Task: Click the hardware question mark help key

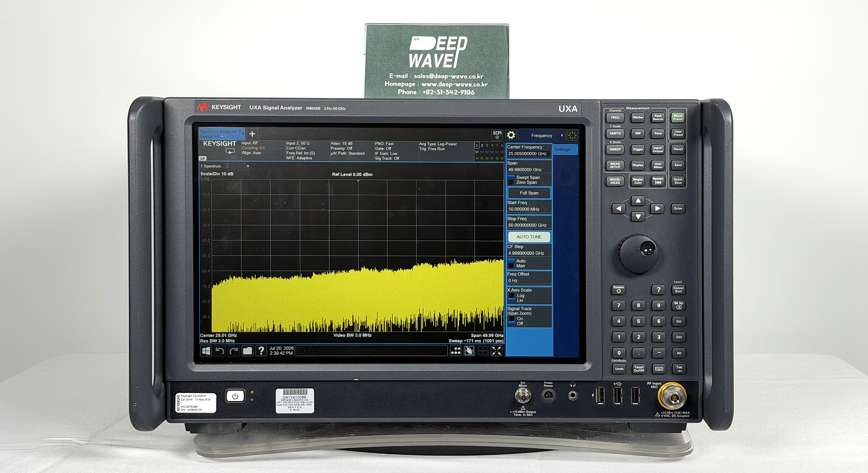Action: [x=658, y=289]
